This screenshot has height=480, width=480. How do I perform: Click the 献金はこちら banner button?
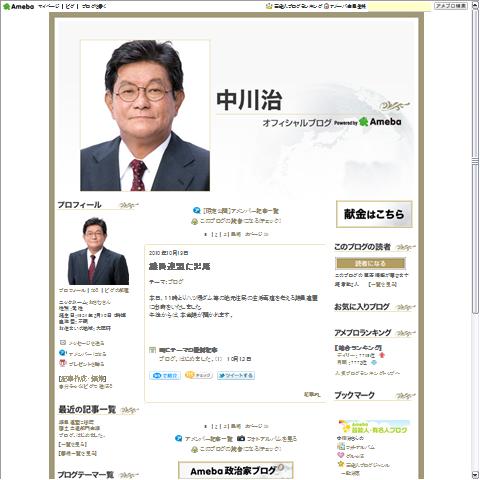pyautogui.click(x=374, y=214)
